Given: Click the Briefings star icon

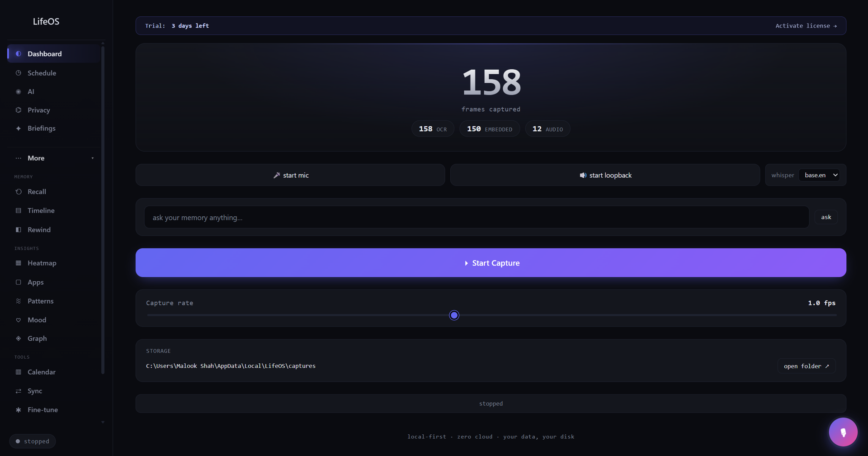Looking at the screenshot, I should coord(19,128).
